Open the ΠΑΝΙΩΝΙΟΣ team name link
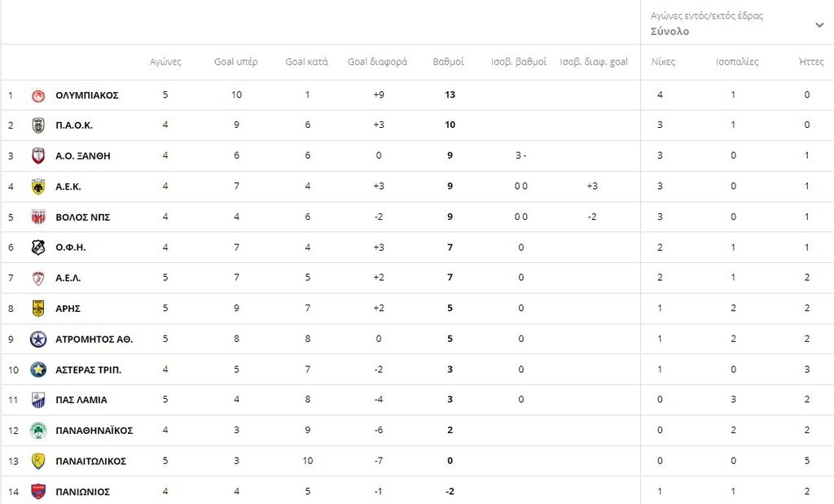 pyautogui.click(x=82, y=492)
